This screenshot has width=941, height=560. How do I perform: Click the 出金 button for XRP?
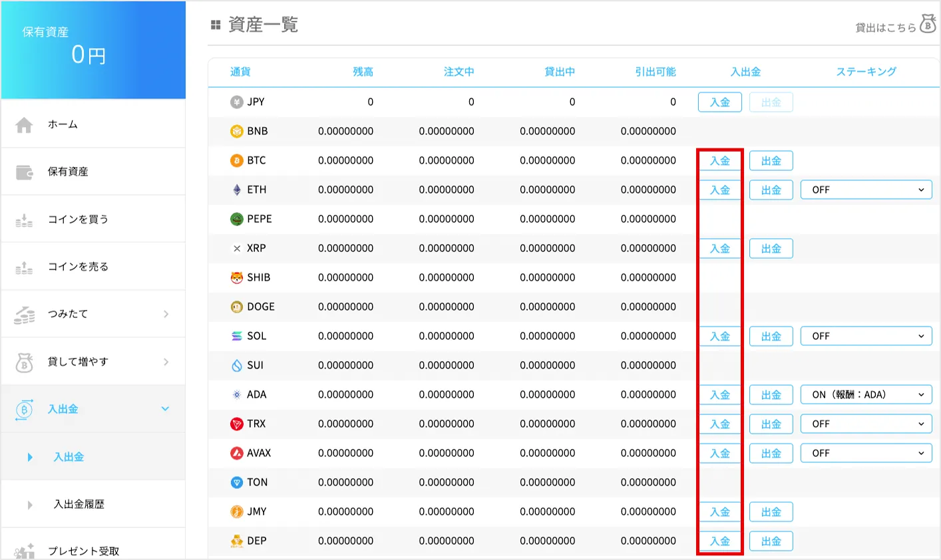[x=771, y=249]
